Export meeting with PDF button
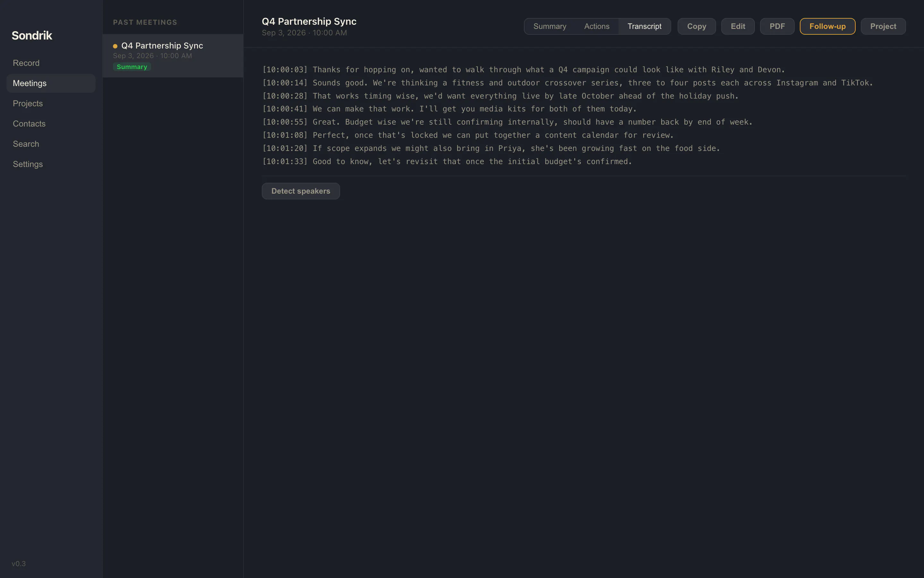 point(777,26)
